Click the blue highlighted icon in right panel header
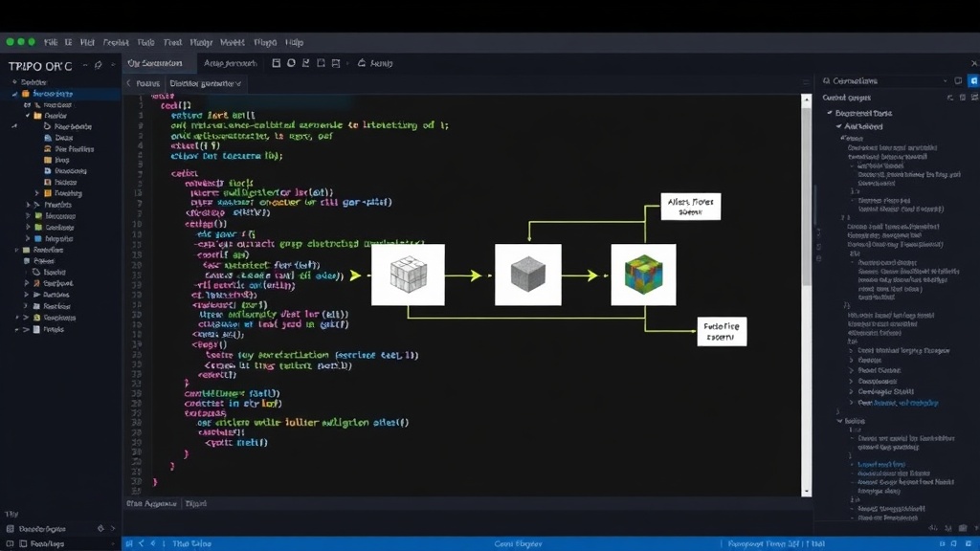980x551 pixels. [x=973, y=80]
